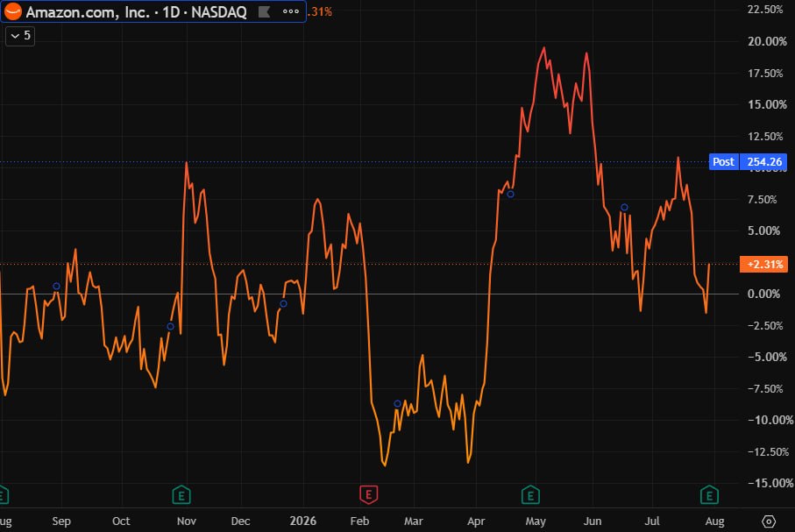Open the August earnings E marker

[x=709, y=495]
